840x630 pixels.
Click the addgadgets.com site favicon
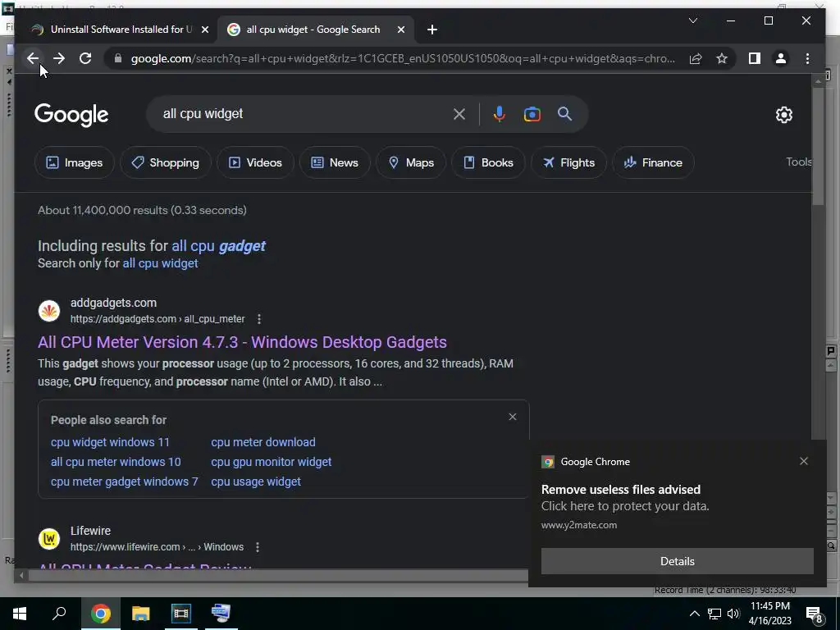(x=49, y=311)
